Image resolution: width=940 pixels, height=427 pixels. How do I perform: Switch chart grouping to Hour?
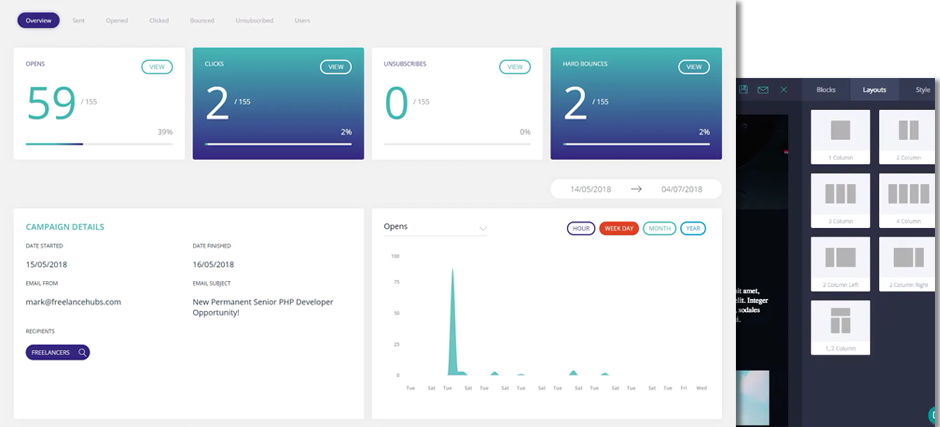click(581, 228)
